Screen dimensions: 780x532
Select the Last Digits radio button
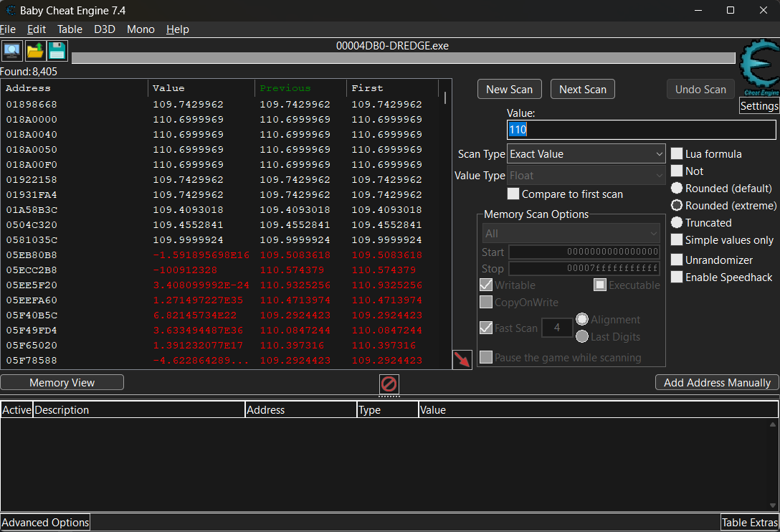pos(582,336)
